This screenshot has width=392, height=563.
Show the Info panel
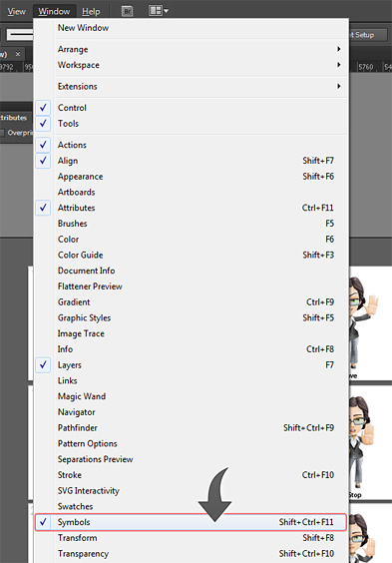click(192, 349)
